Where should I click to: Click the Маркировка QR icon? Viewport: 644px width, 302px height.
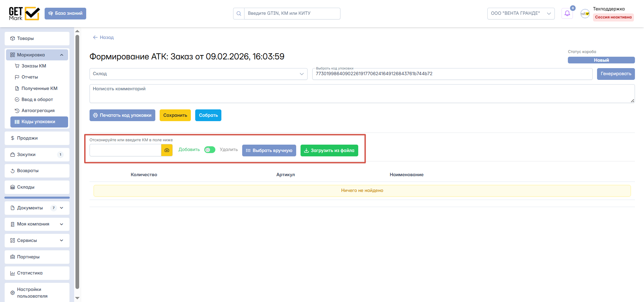tap(13, 55)
